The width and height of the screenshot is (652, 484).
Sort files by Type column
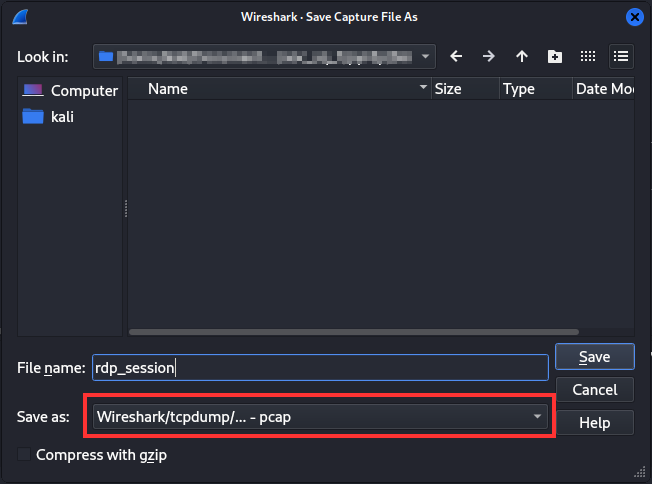536,89
